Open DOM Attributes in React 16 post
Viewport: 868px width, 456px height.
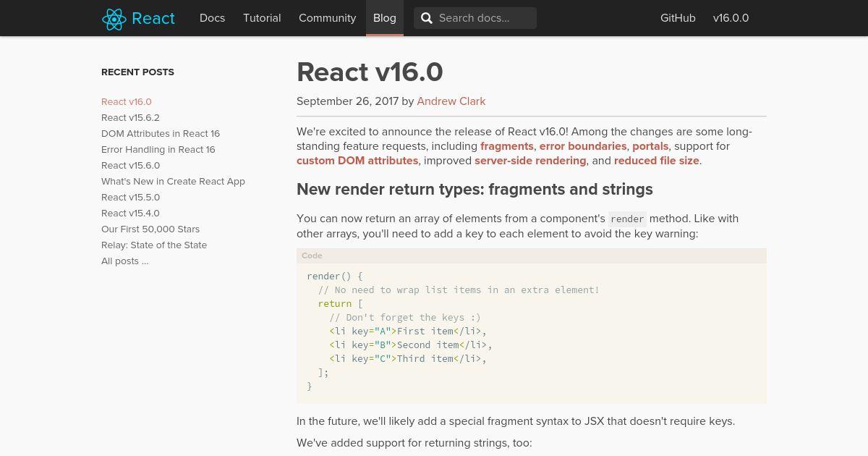[x=161, y=134]
